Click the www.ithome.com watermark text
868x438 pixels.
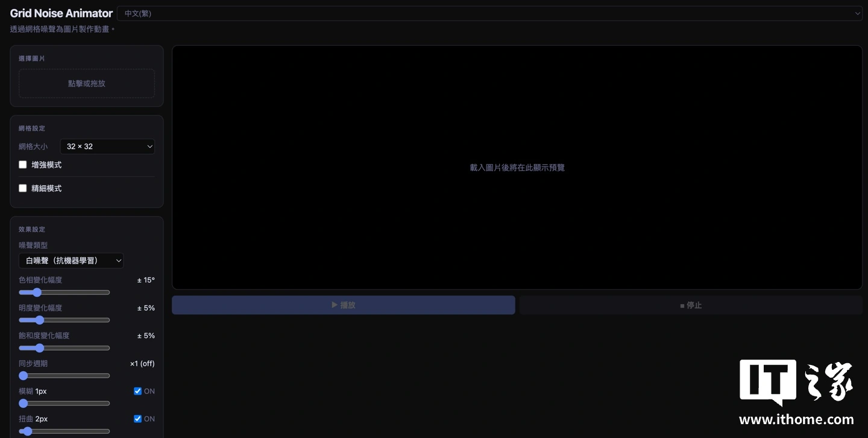(796, 420)
